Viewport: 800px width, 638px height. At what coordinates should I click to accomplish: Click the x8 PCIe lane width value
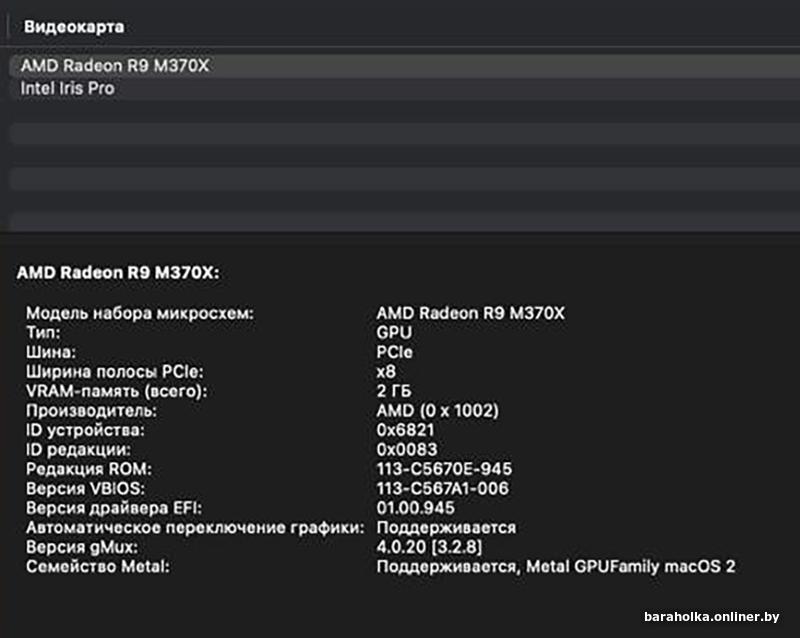coord(386,372)
